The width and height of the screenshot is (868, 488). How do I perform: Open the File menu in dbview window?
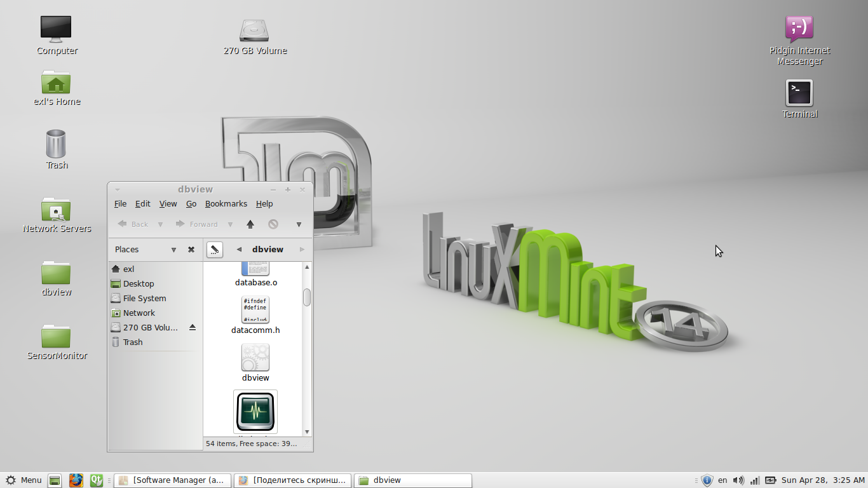(x=120, y=203)
